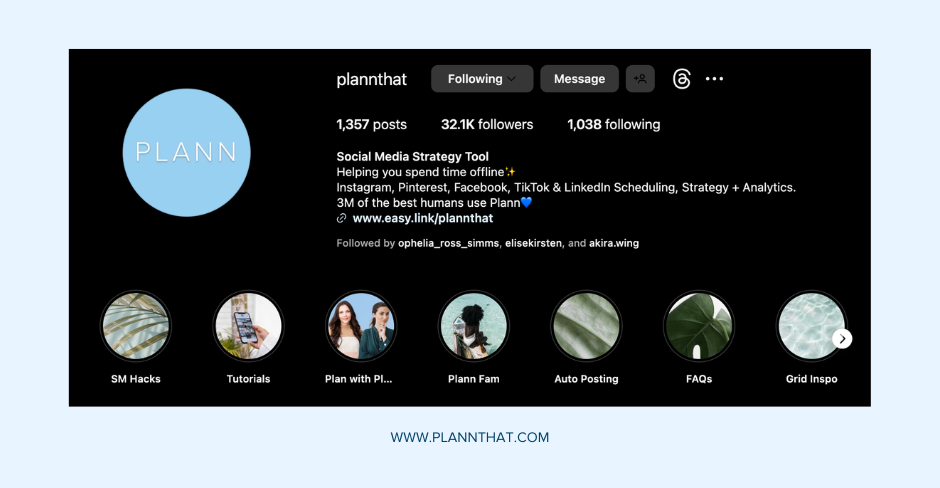Click the WWW.PLANNTHAT.COM caption

click(x=469, y=438)
